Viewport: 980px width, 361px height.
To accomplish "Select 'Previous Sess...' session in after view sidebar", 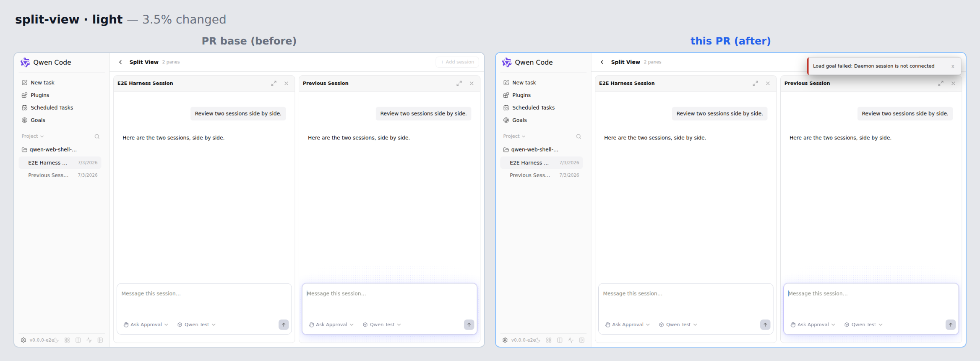I will (x=542, y=175).
